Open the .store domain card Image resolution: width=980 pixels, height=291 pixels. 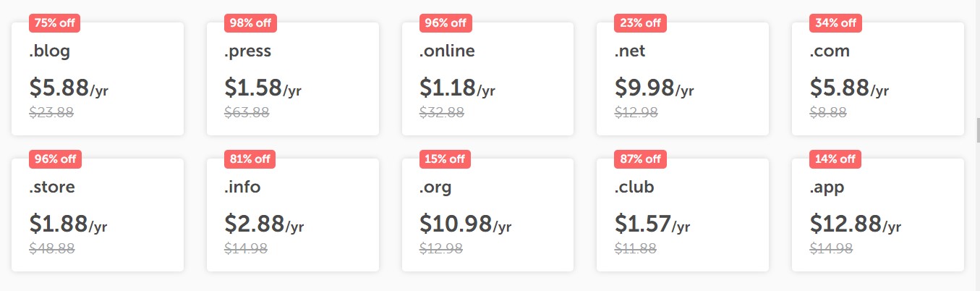98,215
